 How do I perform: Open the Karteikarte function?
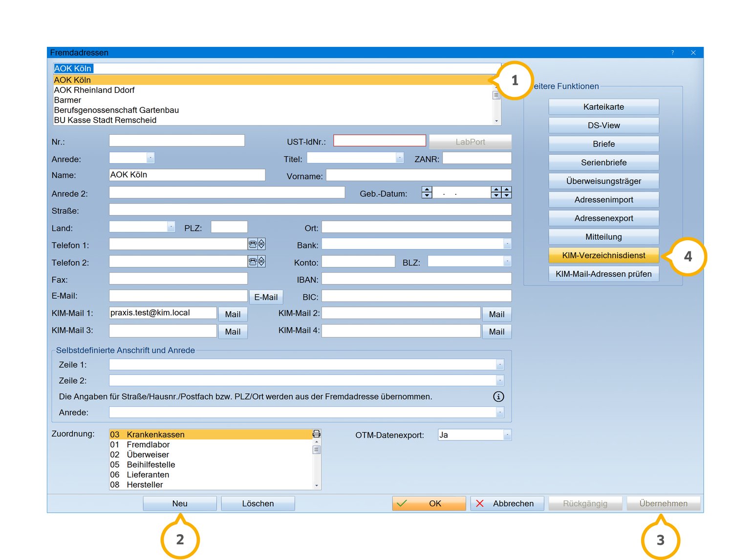(603, 107)
